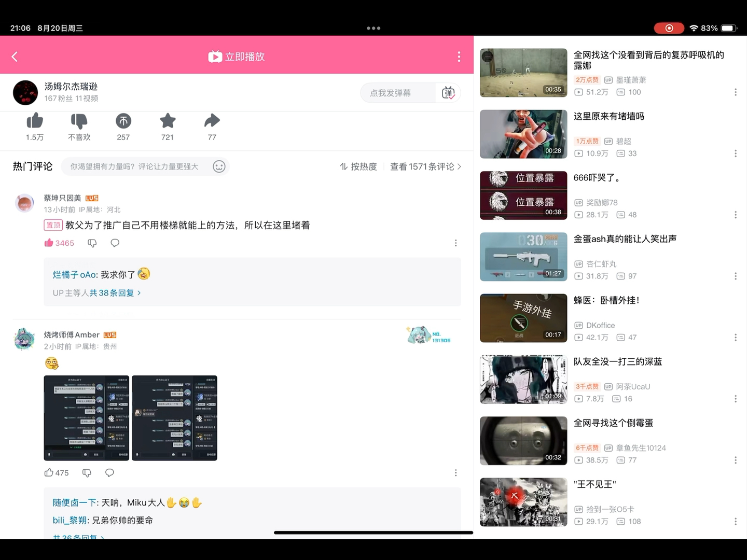
Task: Open more options for 队友全没一打三的深蓝
Action: (735, 399)
